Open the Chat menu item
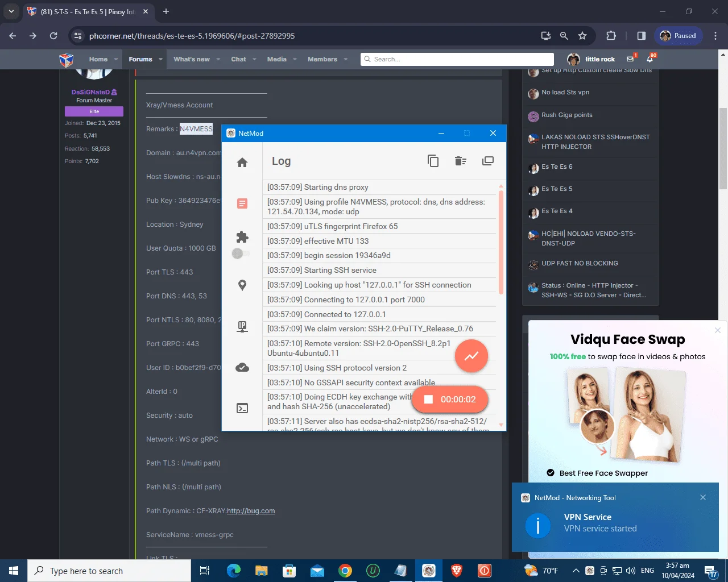Viewport: 728px width, 582px height. point(238,59)
